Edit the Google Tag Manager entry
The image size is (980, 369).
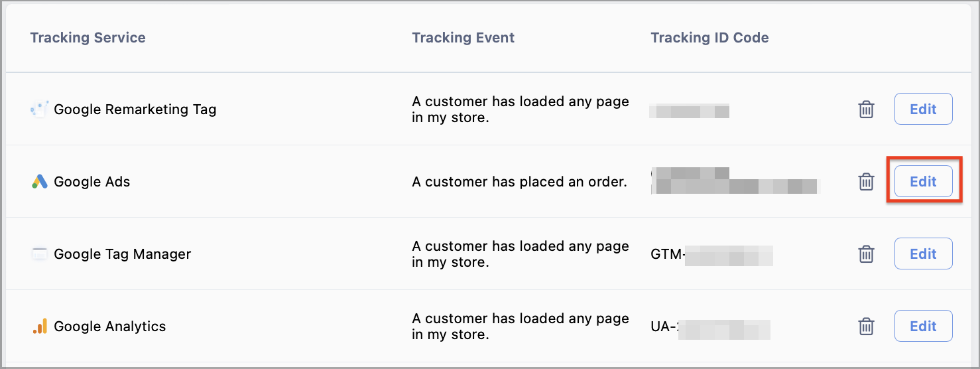pos(923,254)
